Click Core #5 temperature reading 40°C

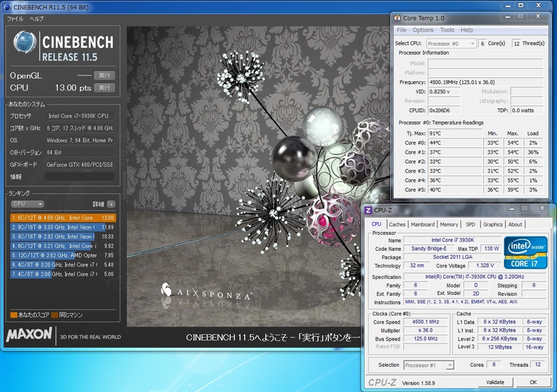tap(455, 190)
